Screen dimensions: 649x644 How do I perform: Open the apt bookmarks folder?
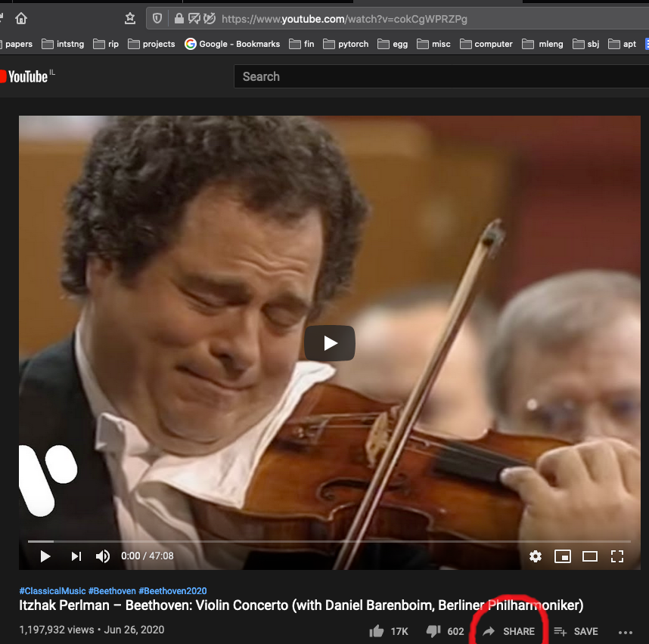coord(622,44)
